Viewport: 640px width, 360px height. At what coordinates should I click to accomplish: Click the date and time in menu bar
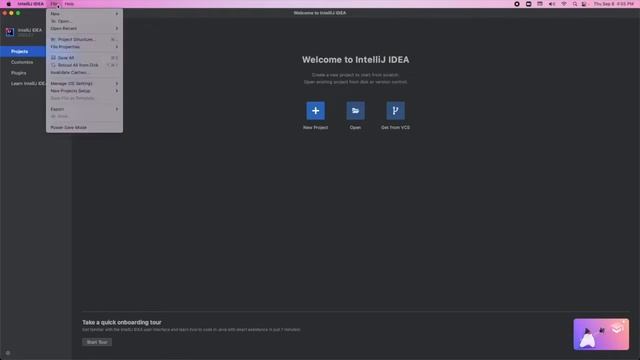613,4
